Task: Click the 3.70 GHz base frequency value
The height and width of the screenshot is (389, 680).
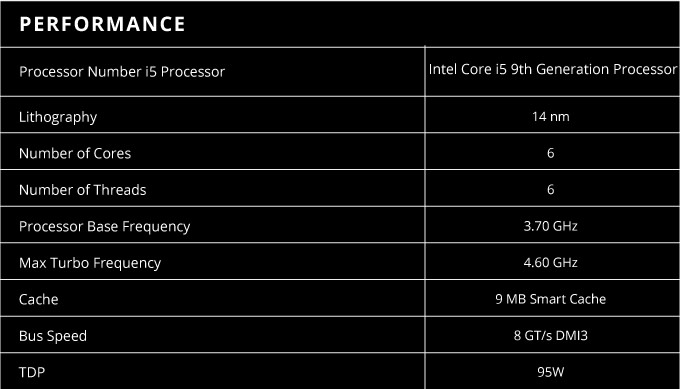Action: [x=550, y=226]
